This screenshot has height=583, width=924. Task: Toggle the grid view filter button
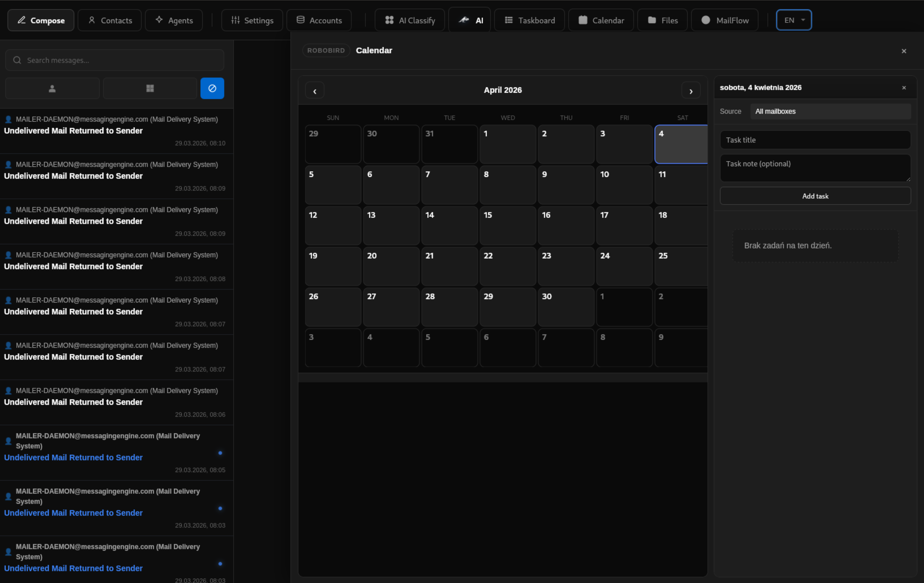(150, 89)
